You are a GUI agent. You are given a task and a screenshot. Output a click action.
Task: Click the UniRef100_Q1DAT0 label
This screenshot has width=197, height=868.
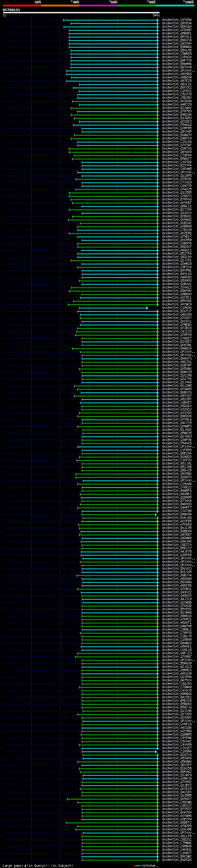[177, 477]
